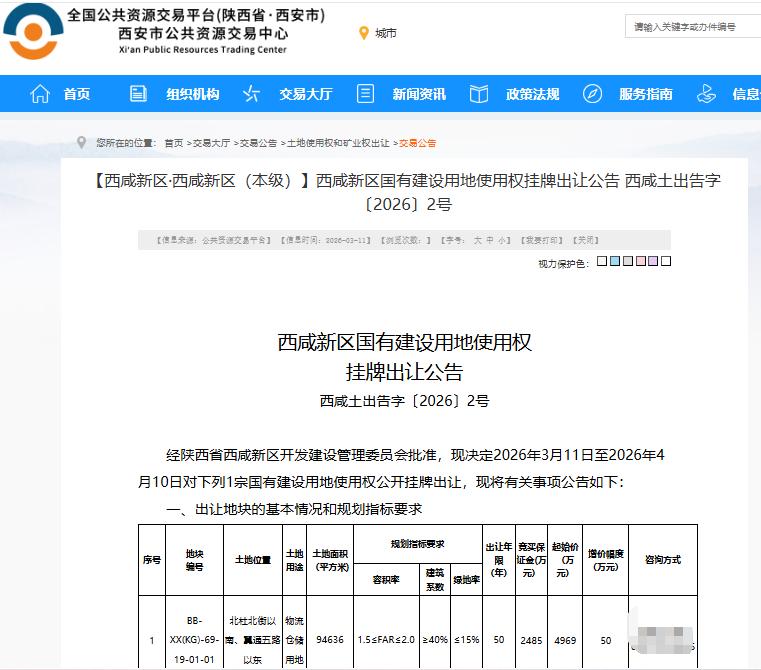Open the orange 交易公告 breadcrumb entry
The height and width of the screenshot is (670, 761).
click(x=417, y=143)
